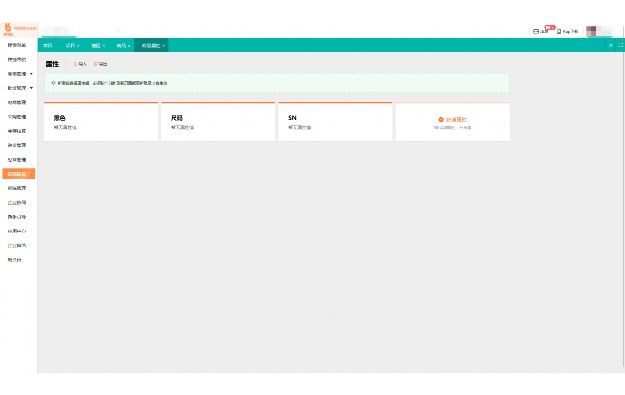Click the 导出 export button

click(100, 64)
